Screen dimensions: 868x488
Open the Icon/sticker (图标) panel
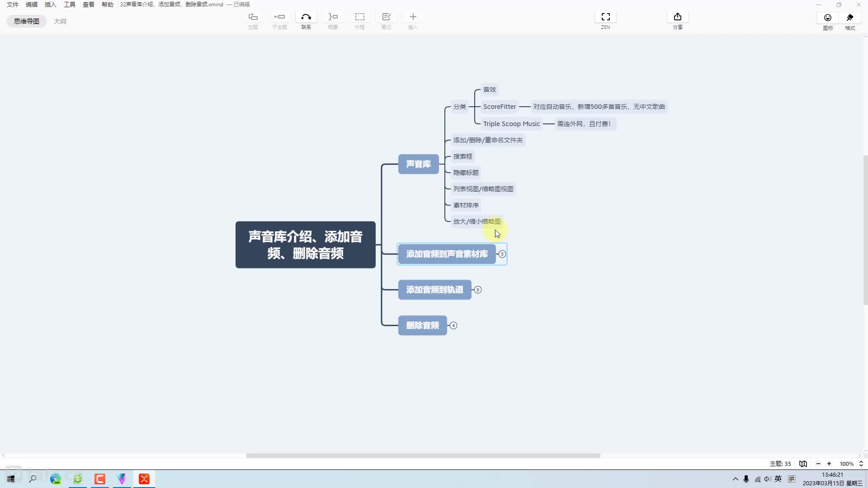(x=828, y=18)
